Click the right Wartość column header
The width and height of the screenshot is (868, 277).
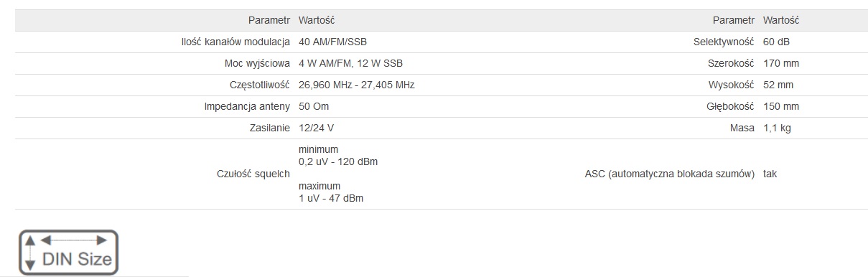[x=781, y=20]
